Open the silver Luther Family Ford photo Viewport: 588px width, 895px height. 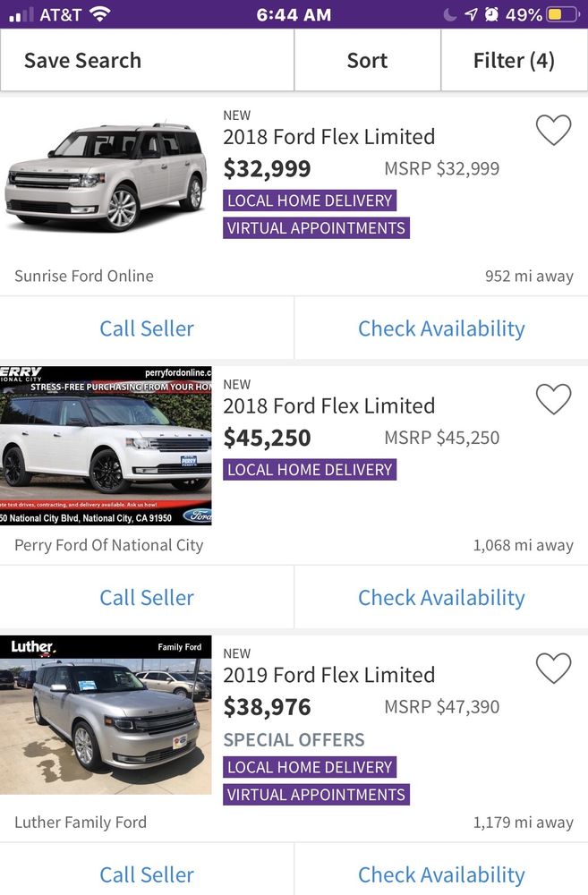(106, 715)
